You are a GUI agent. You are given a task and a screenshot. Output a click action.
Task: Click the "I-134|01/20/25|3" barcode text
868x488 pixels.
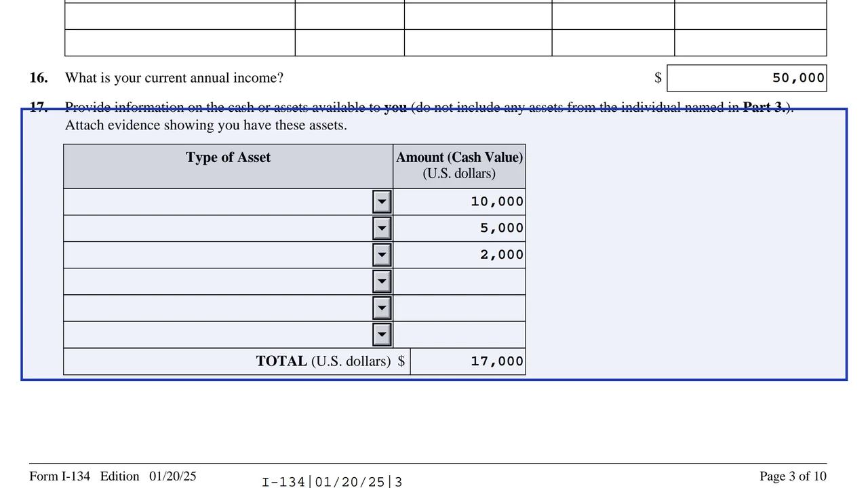[x=332, y=483]
